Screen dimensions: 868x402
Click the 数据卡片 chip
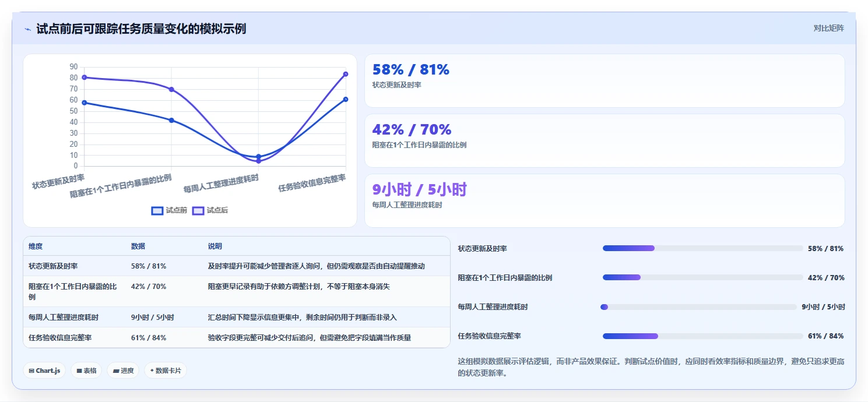(166, 371)
